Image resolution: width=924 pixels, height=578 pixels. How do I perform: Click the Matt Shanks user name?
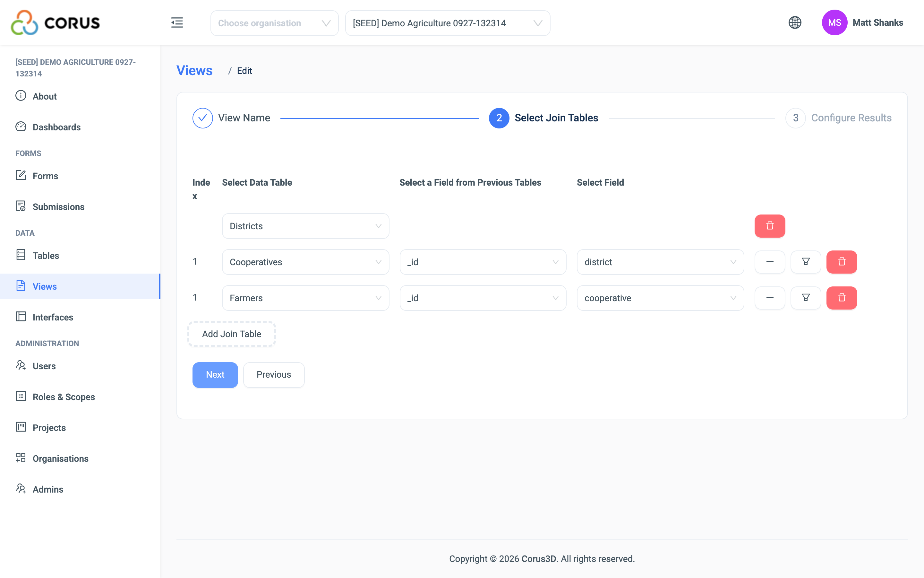878,22
